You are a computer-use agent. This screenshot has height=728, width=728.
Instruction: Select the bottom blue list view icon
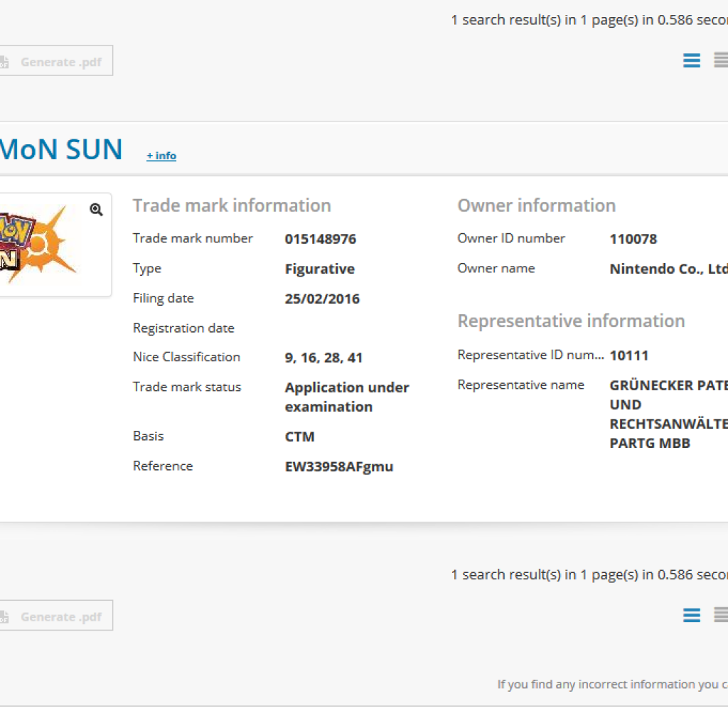click(x=691, y=616)
